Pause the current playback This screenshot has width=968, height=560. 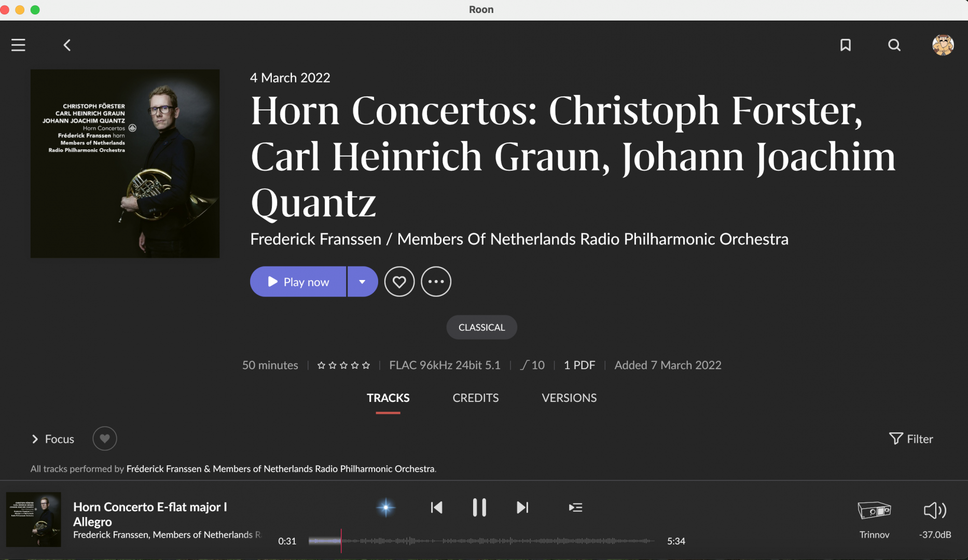(x=479, y=508)
